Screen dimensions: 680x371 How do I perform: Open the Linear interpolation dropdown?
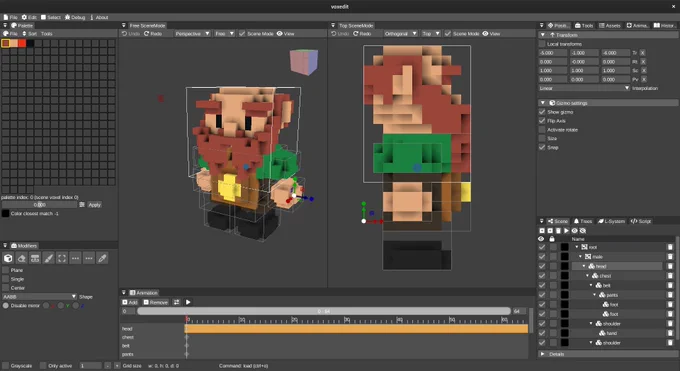click(584, 88)
